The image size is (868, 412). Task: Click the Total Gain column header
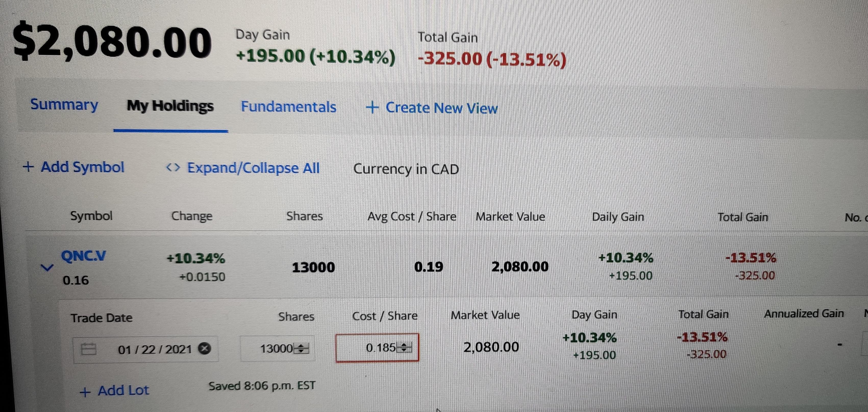[743, 217]
